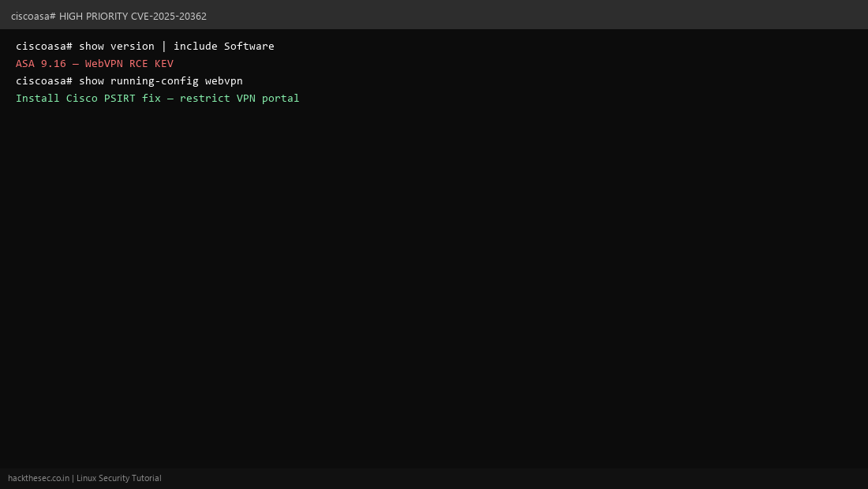868x489 pixels.
Task: Click the HIGH PRIORITY text in header
Action: click(x=94, y=16)
